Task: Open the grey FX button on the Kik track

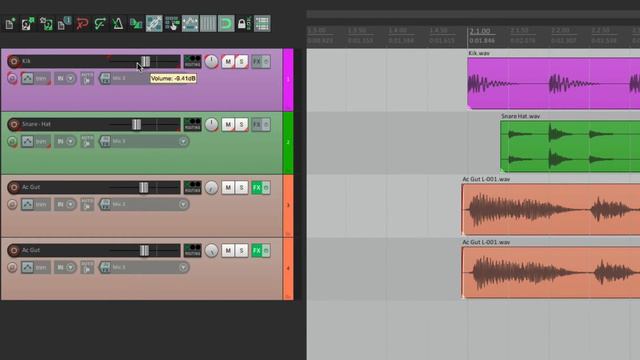Action: pyautogui.click(x=256, y=62)
